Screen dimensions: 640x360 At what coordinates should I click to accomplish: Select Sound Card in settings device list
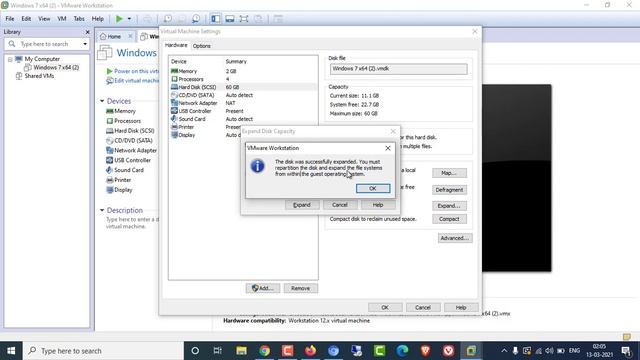click(243, 119)
